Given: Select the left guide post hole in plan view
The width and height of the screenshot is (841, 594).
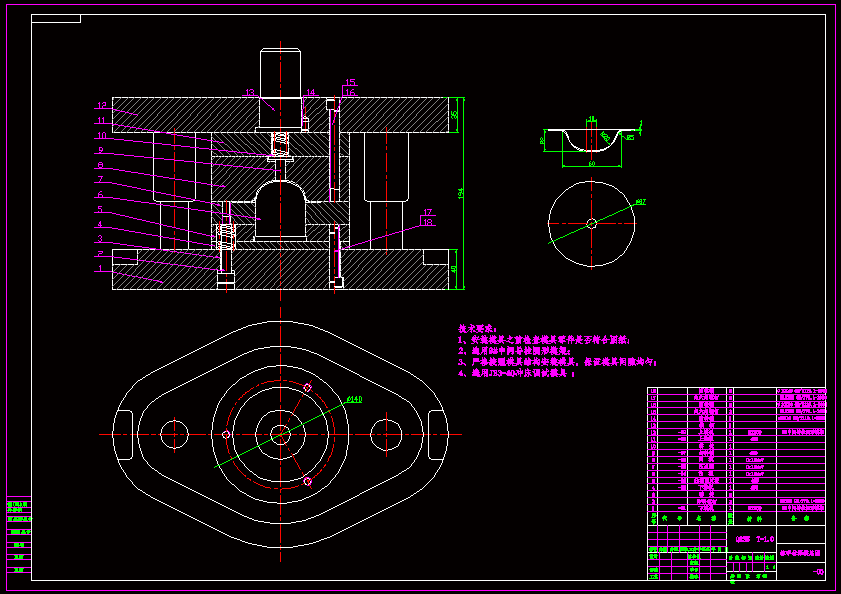Looking at the screenshot, I should [x=174, y=435].
